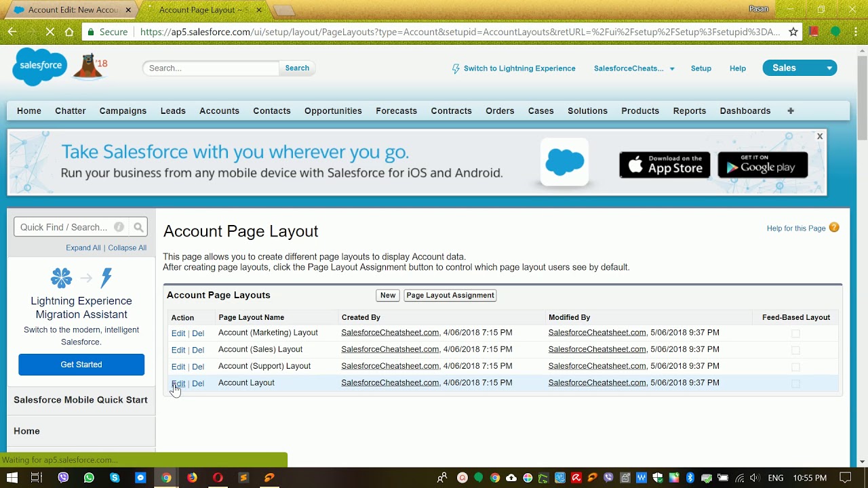Click the volume icon in system tray
868x488 pixels.
tap(755, 478)
